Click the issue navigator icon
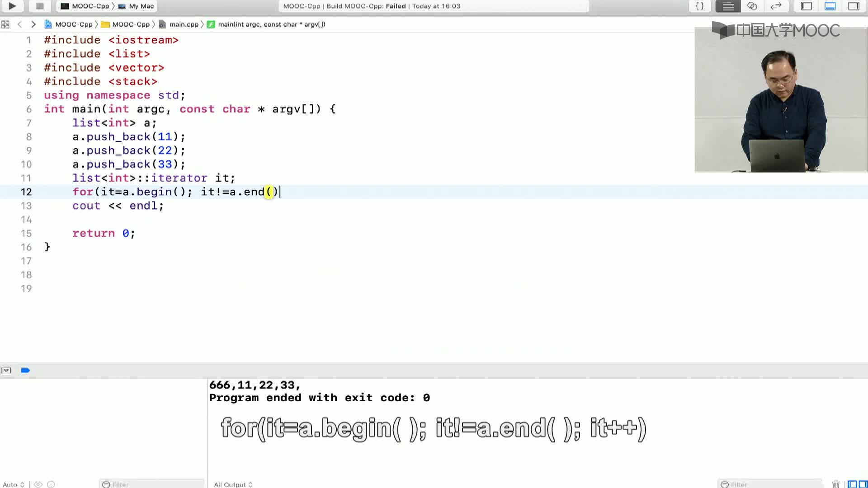The width and height of the screenshot is (868, 488). [6, 370]
